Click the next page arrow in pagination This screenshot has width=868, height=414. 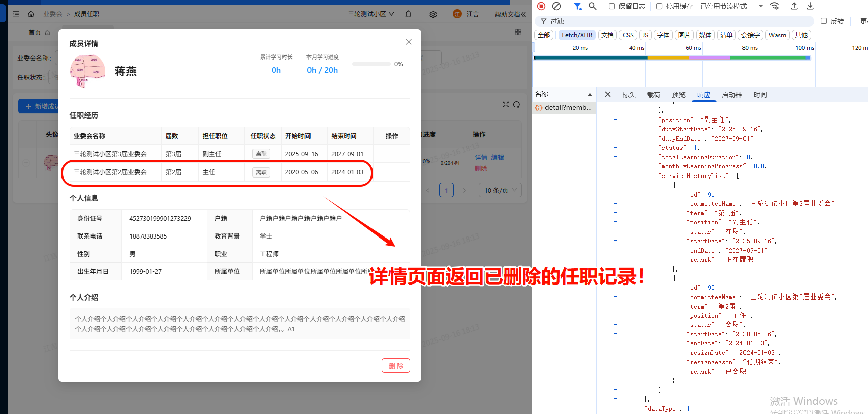coord(464,190)
